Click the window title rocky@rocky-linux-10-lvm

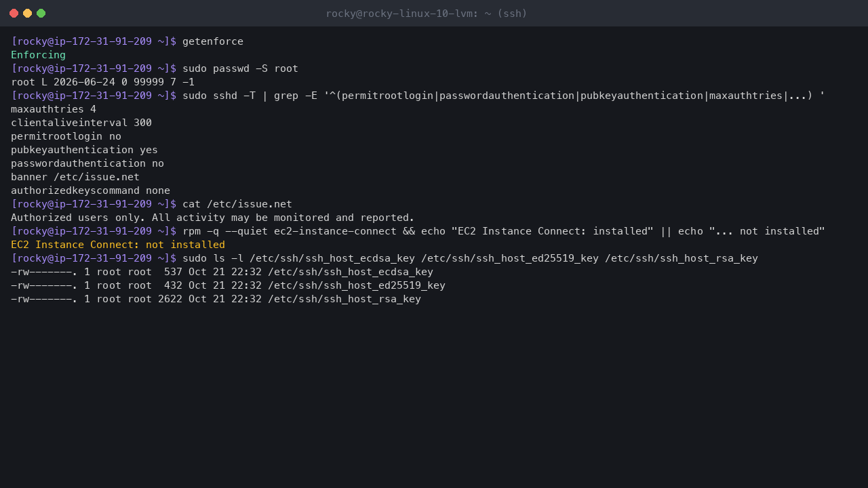click(426, 14)
